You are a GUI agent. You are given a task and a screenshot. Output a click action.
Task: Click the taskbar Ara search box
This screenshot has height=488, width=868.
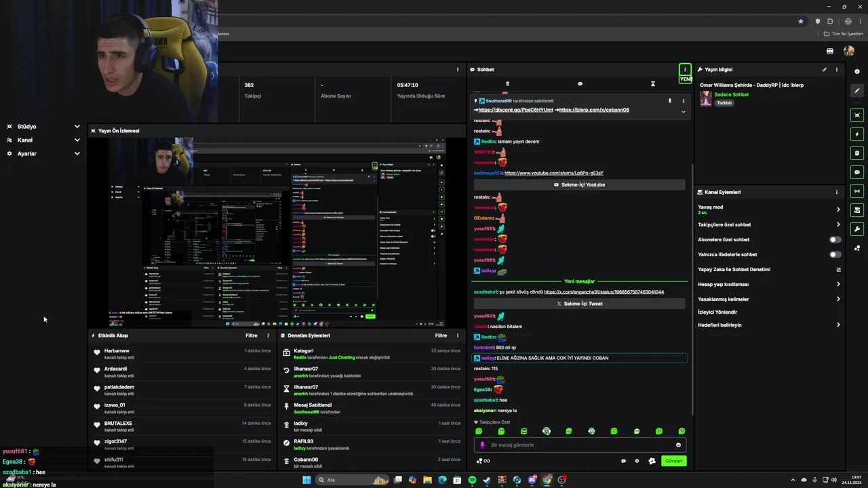[x=353, y=480]
